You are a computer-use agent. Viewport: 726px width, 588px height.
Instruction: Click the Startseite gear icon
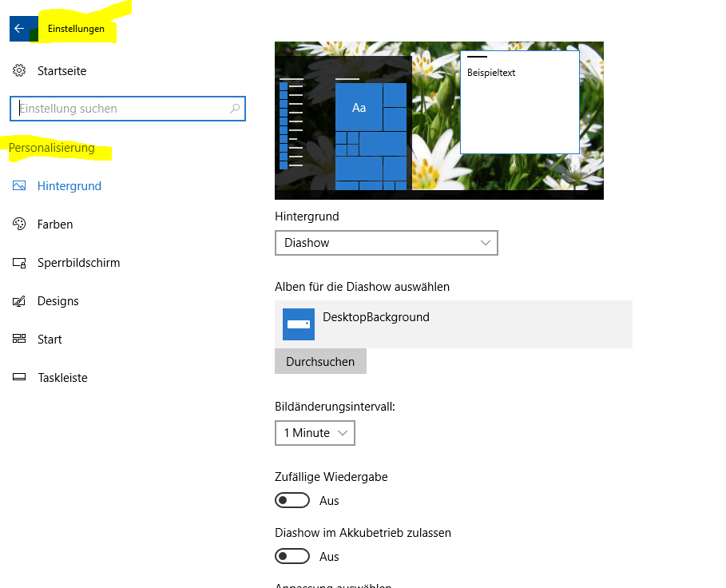(19, 70)
